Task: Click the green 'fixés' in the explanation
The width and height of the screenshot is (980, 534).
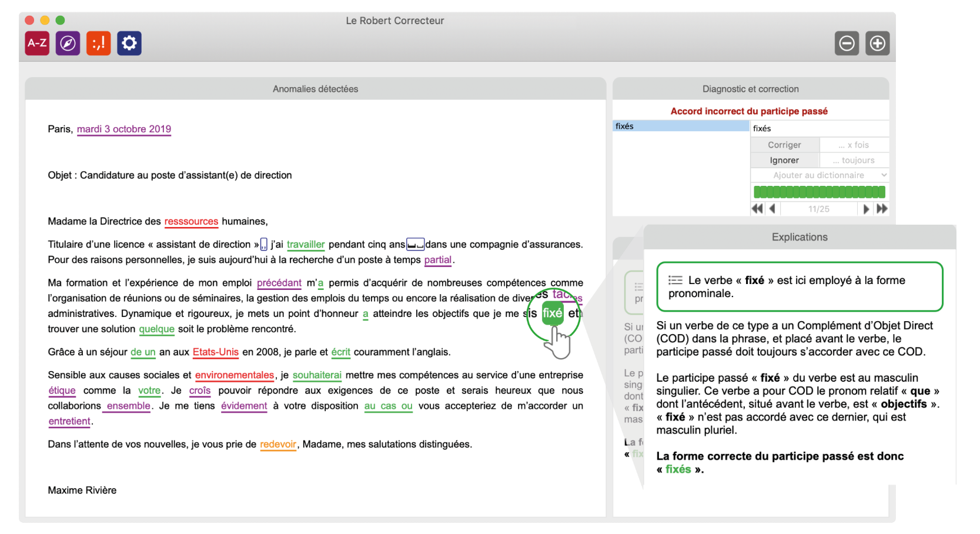Action: click(678, 469)
